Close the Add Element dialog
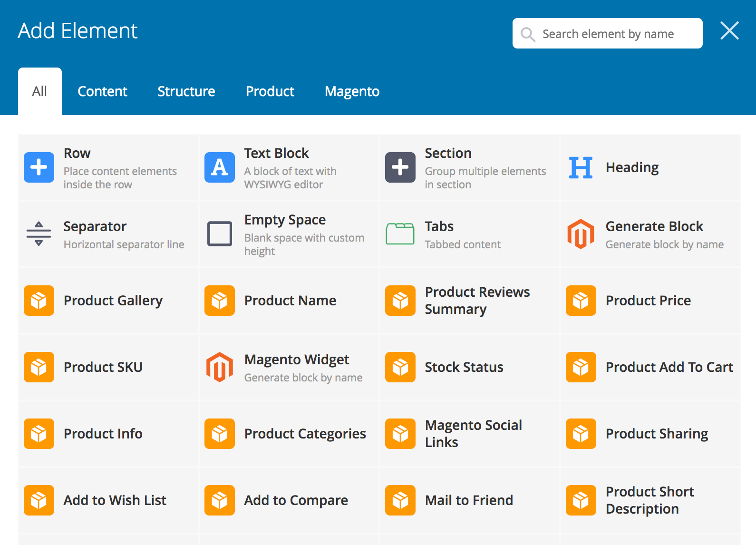The height and width of the screenshot is (545, 756). click(x=729, y=30)
